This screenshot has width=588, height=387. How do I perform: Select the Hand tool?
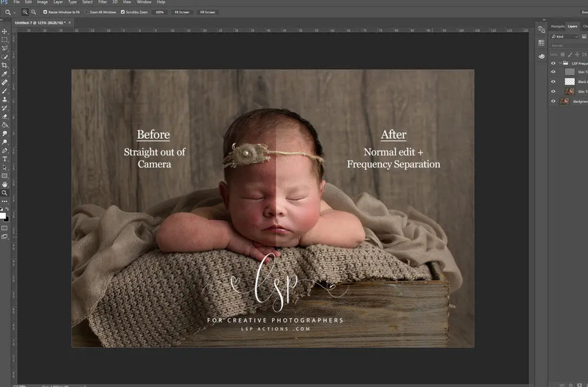[x=5, y=184]
